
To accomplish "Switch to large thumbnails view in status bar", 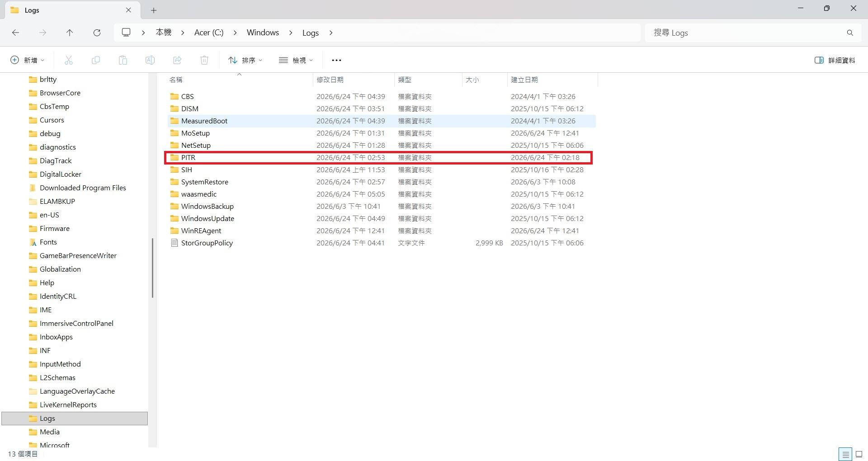I will tap(859, 454).
